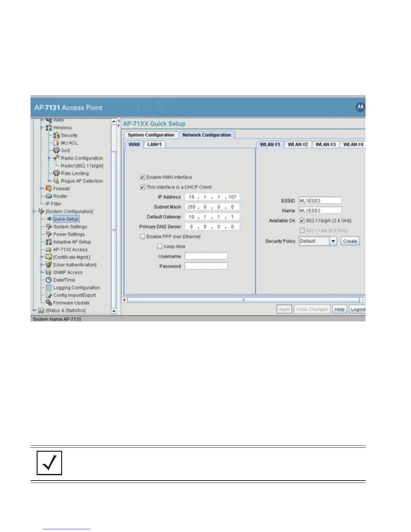Screen dimensions: 411x532
Task: Collapse the System Configuration node
Action: (34, 211)
